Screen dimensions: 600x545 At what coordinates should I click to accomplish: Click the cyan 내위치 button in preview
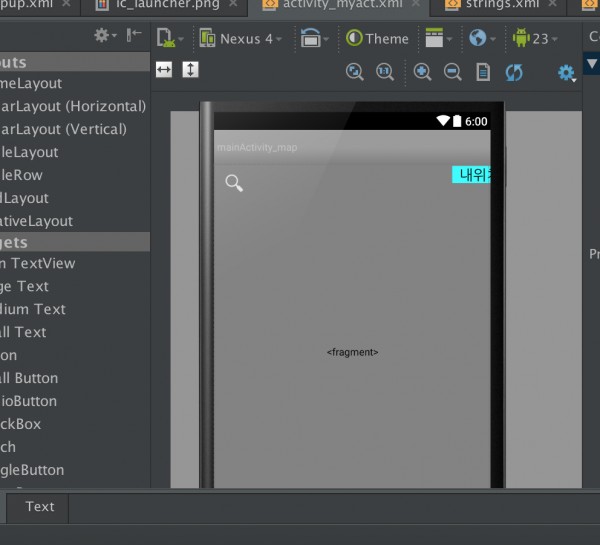pyautogui.click(x=471, y=175)
